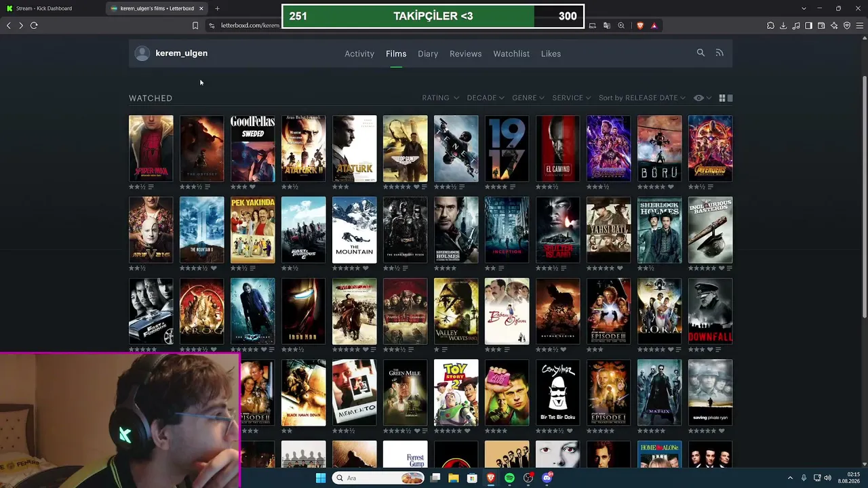
Task: Bookmark this page with the bookmark icon
Action: pos(195,26)
